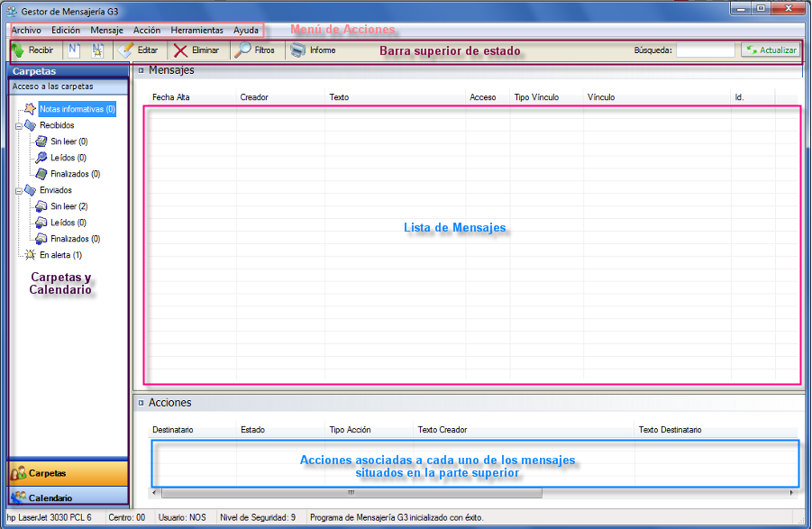Click the Acciones horizontal scrollbar thumb
The height and width of the screenshot is (529, 812).
[x=351, y=493]
